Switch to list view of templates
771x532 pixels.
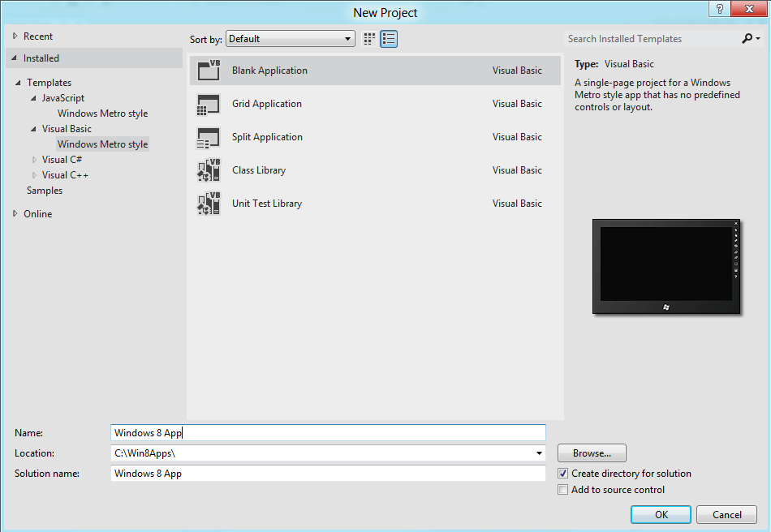coord(389,39)
